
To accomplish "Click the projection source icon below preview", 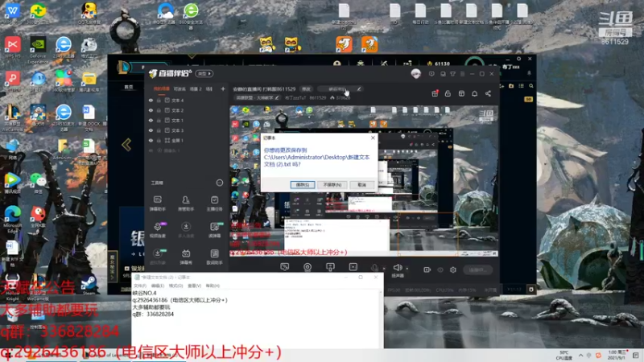I will 330,267.
